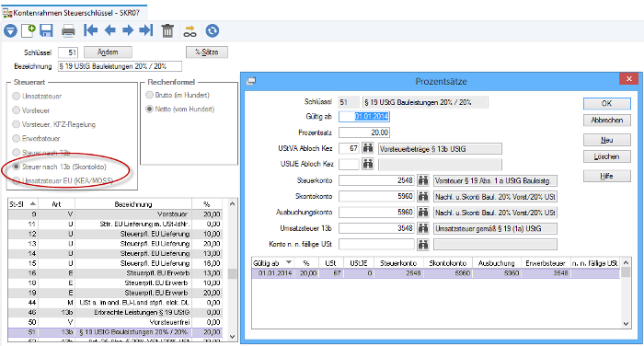644x346 pixels.
Task: Click Umsatzsteuer 13b field 3548
Action: (x=376, y=228)
